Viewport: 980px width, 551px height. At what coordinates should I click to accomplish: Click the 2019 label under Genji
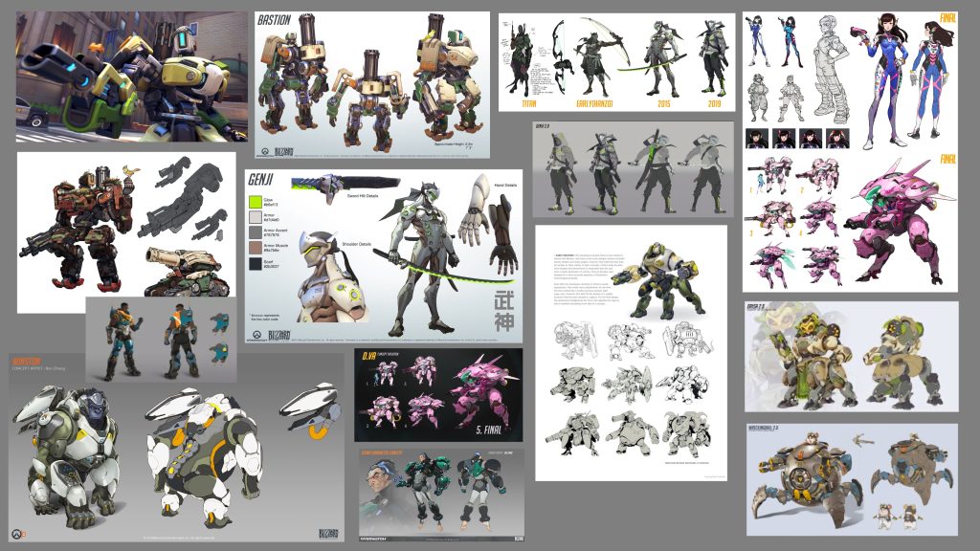[x=714, y=103]
